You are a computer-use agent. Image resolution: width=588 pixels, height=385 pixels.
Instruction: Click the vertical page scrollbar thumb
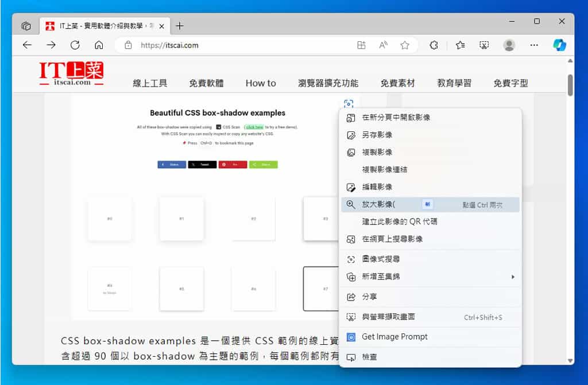[570, 85]
